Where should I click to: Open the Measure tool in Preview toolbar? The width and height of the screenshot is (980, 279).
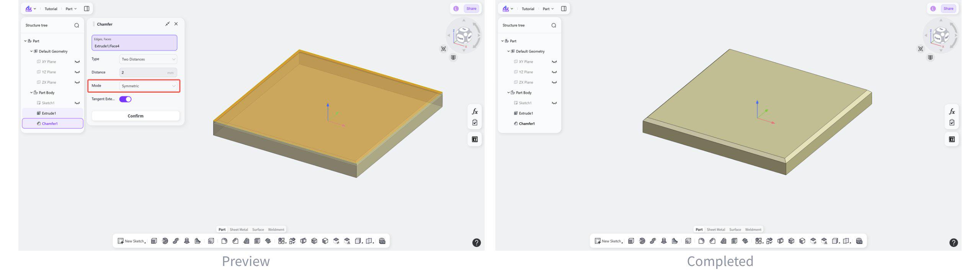[382, 241]
